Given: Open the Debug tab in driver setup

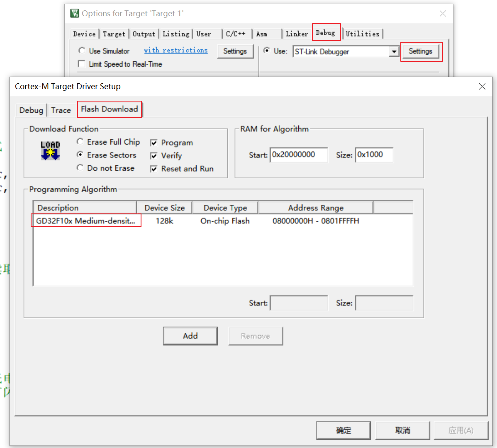Looking at the screenshot, I should click(x=31, y=110).
